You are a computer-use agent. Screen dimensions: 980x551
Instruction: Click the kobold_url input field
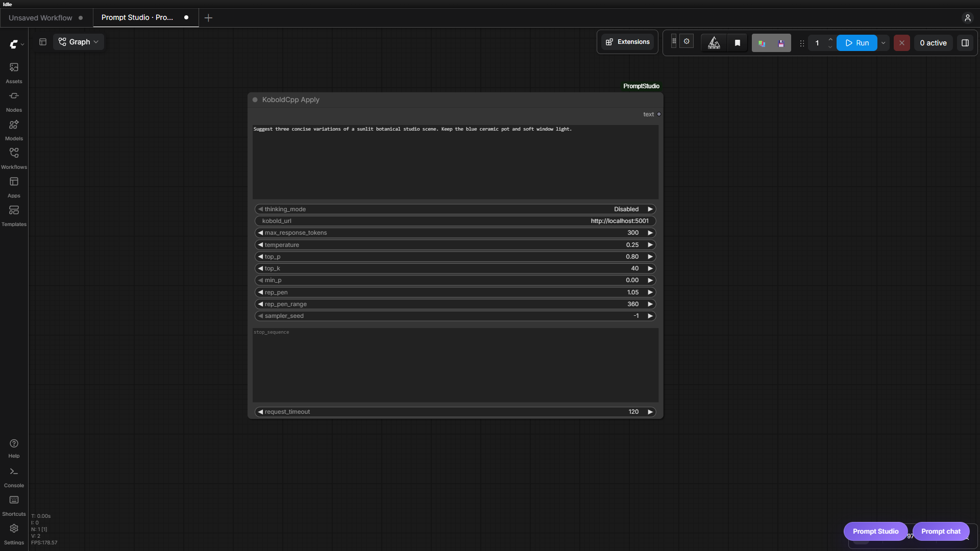455,221
